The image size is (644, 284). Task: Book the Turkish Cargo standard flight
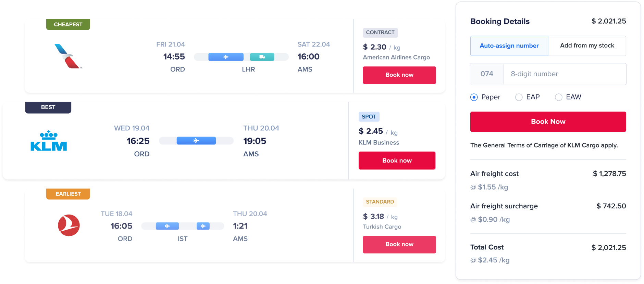399,244
